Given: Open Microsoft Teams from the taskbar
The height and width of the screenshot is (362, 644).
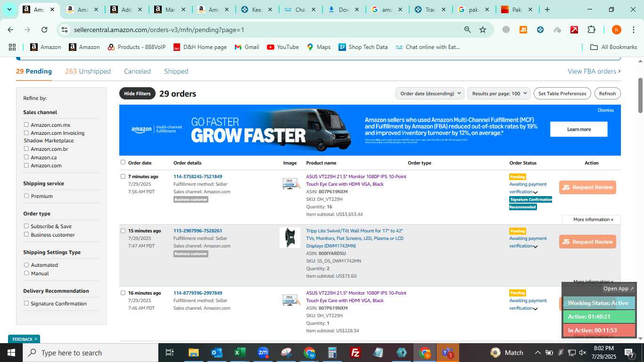Looking at the screenshot, I should pos(447,353).
